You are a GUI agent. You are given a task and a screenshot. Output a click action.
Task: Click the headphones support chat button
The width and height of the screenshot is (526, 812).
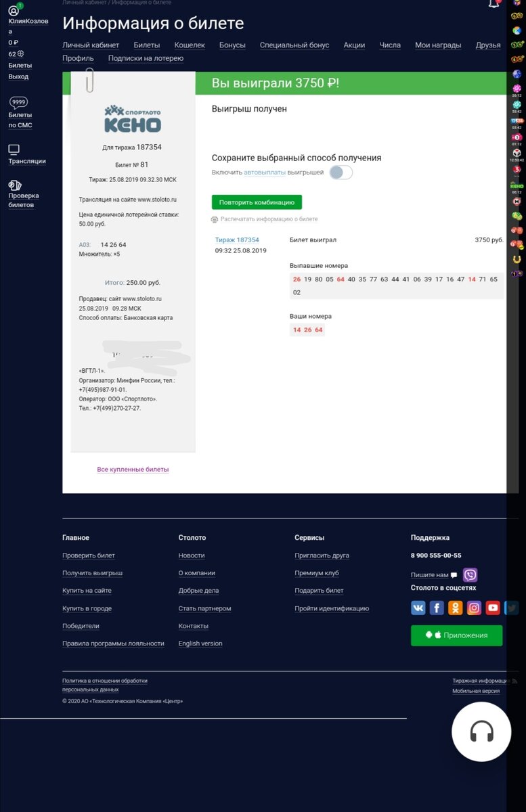click(x=481, y=731)
